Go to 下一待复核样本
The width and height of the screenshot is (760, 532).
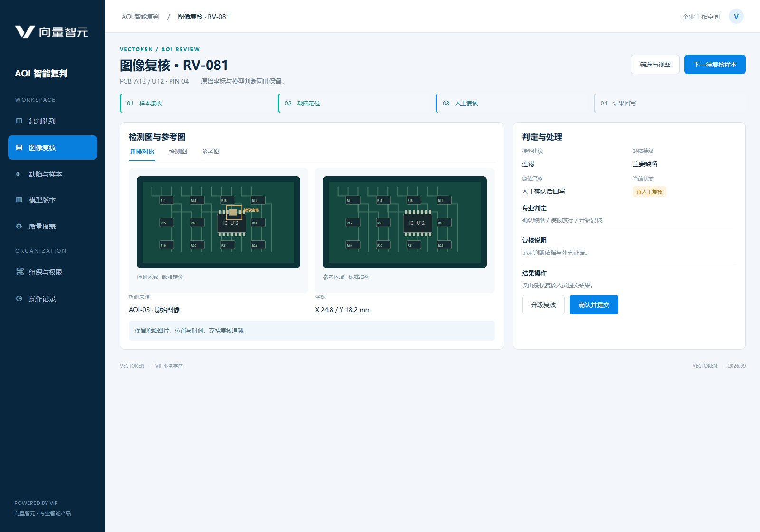715,65
